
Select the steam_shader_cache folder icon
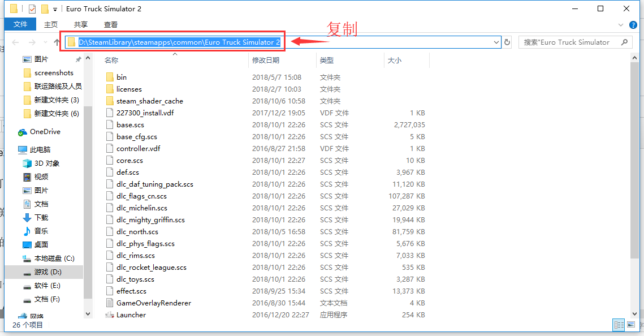click(110, 101)
